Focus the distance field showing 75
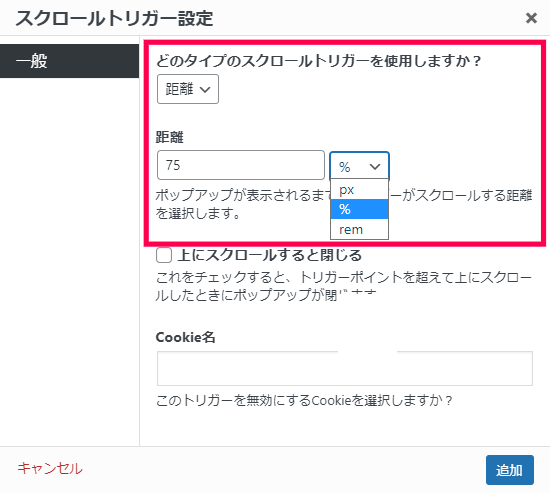550x493 pixels. (x=241, y=165)
